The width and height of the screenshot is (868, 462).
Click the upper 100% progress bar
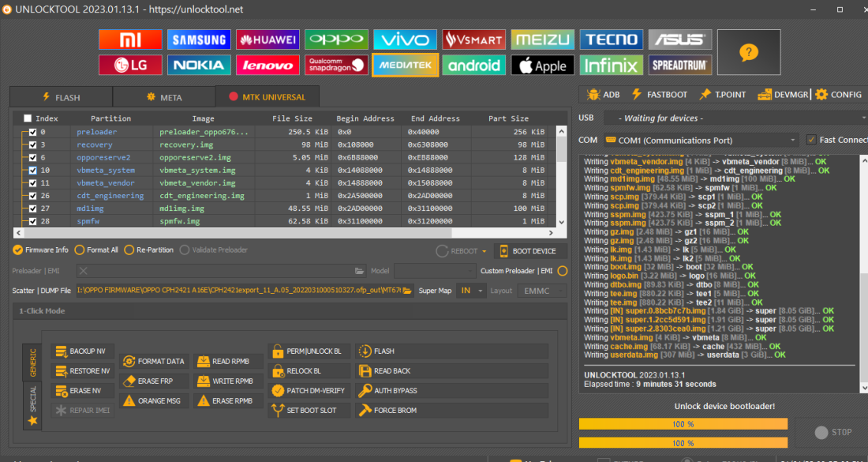pos(683,424)
